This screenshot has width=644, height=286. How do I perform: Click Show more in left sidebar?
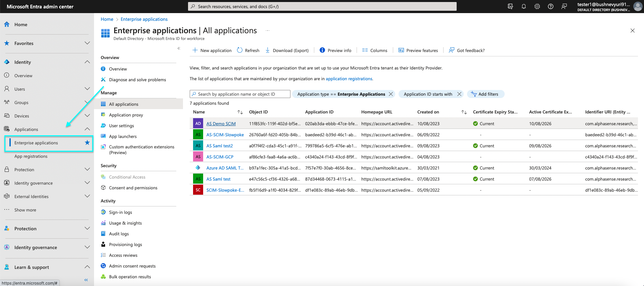click(25, 210)
